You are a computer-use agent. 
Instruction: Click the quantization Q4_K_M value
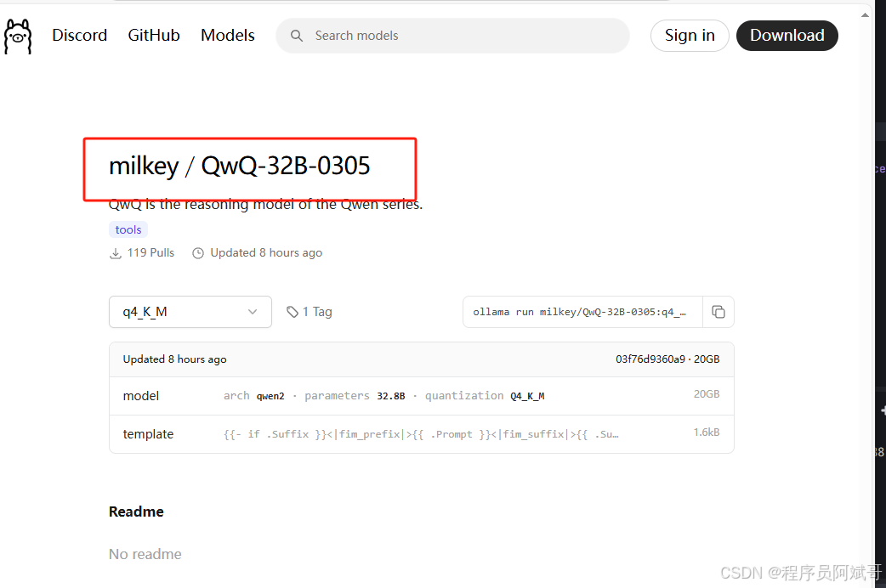coord(527,396)
